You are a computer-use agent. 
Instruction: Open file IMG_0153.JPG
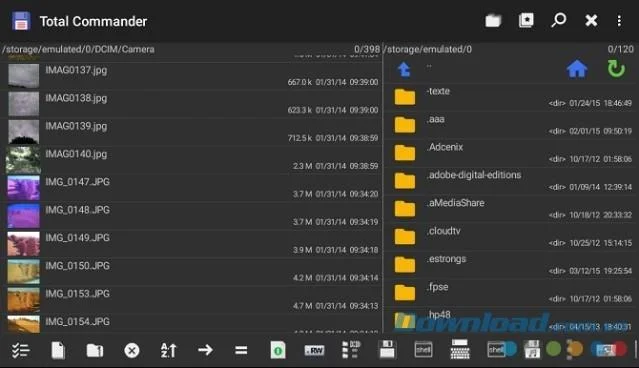tap(191, 300)
